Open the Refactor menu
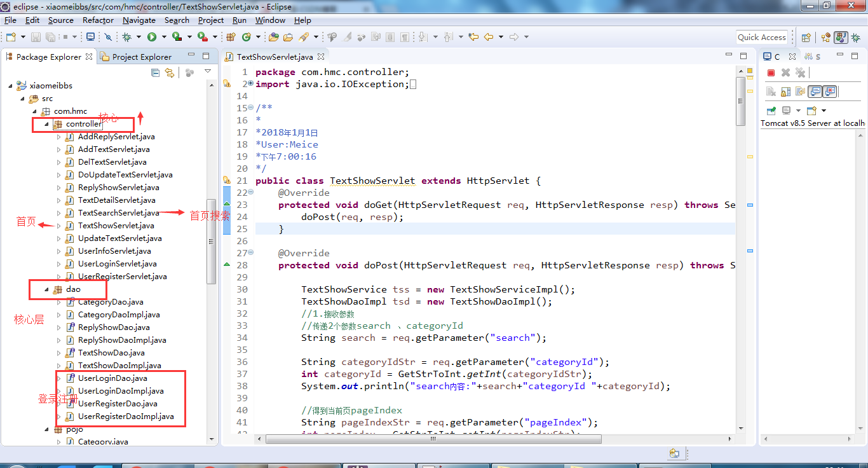The height and width of the screenshot is (468, 868). coord(98,20)
